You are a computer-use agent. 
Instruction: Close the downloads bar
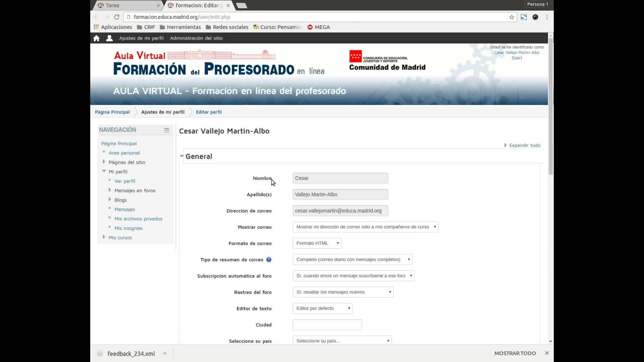pos(547,353)
